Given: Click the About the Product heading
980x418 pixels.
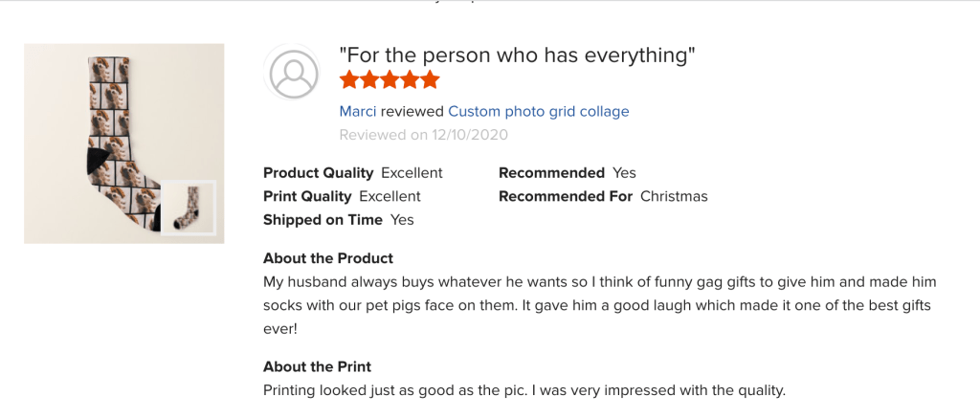Looking at the screenshot, I should (x=327, y=258).
